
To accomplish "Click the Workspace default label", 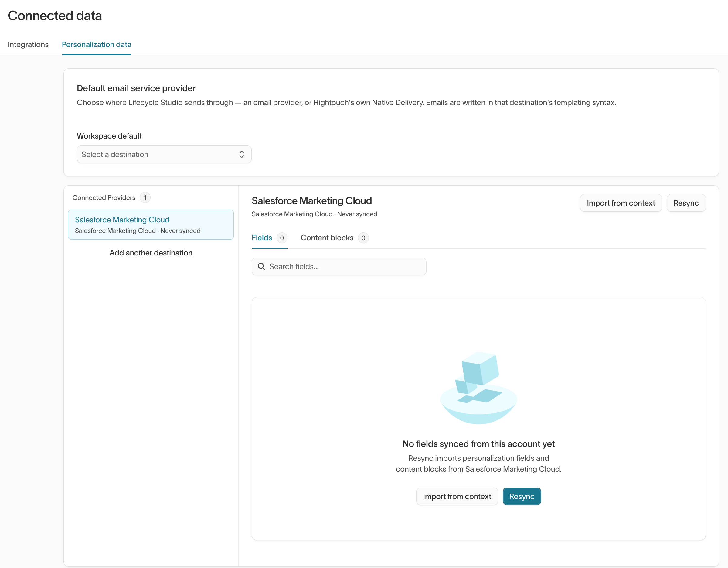I will point(109,136).
